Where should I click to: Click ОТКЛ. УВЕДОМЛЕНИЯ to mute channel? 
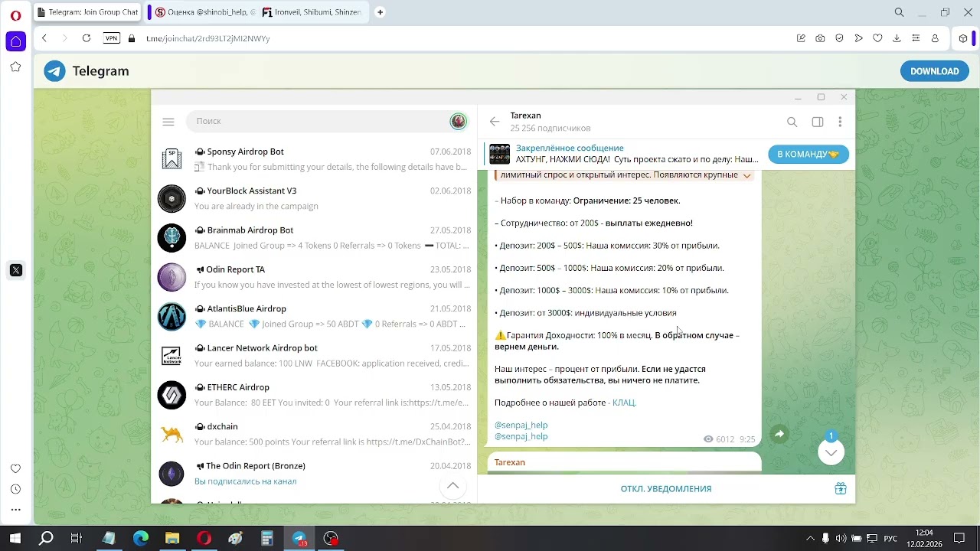(x=666, y=489)
